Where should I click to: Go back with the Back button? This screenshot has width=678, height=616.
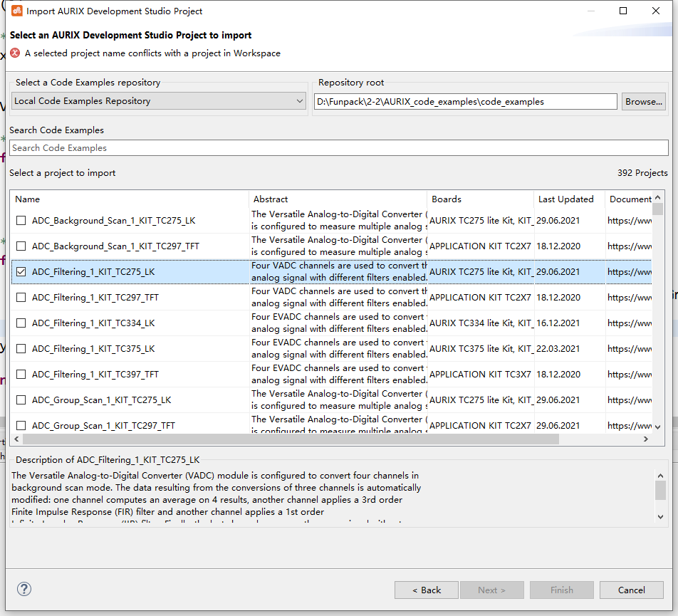tap(427, 590)
